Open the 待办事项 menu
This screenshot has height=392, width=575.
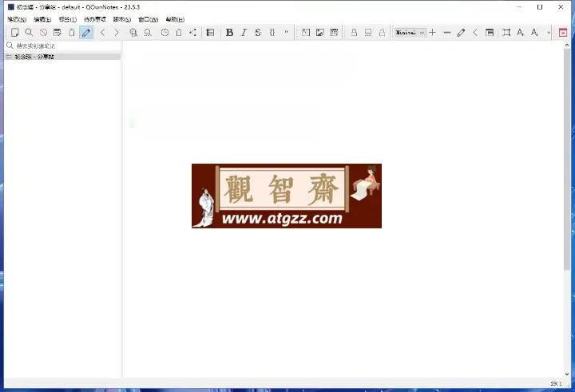(x=95, y=19)
